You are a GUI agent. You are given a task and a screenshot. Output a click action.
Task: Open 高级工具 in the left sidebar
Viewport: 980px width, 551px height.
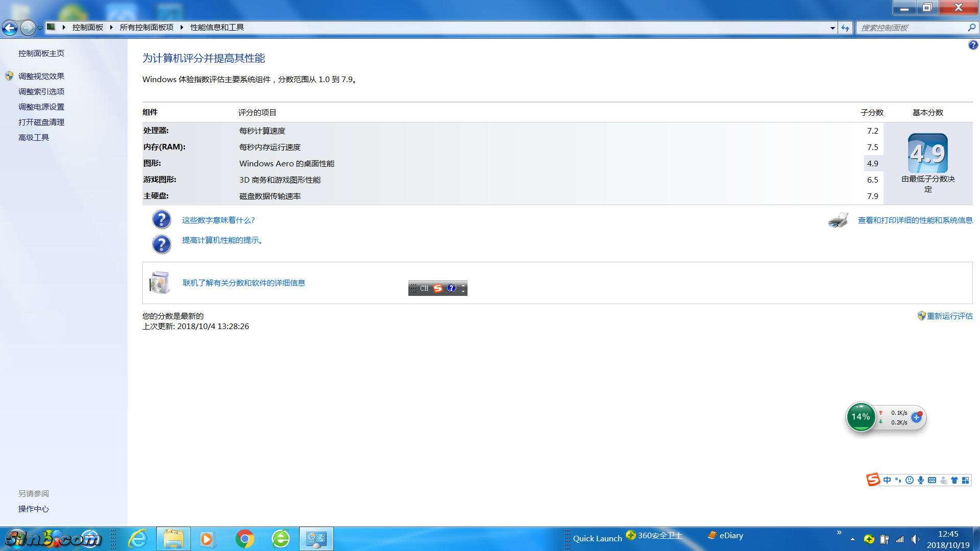click(34, 138)
